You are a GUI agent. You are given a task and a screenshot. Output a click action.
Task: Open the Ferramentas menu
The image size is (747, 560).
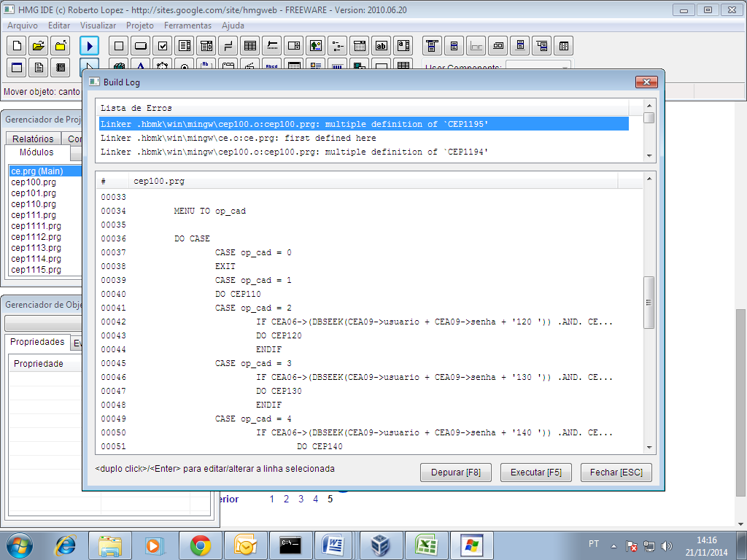[x=187, y=26]
